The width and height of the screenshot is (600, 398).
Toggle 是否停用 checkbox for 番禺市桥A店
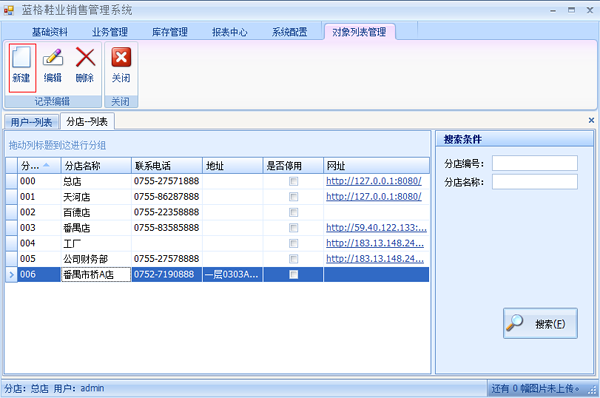(293, 274)
